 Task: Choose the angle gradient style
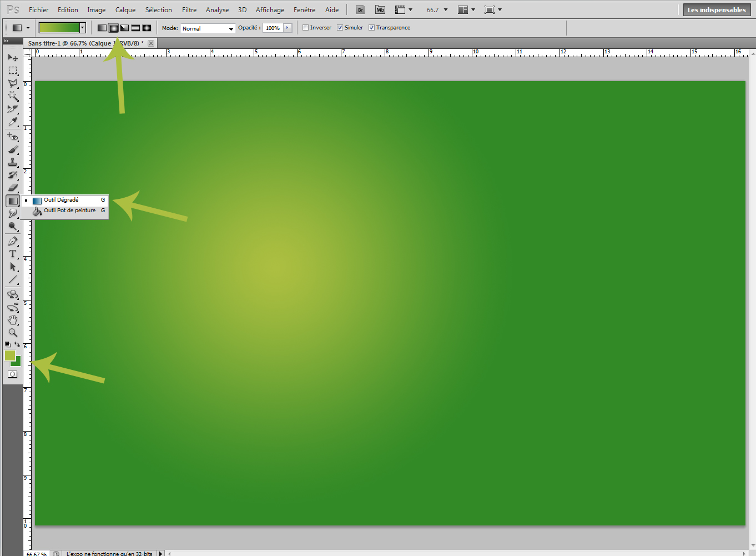coord(124,28)
